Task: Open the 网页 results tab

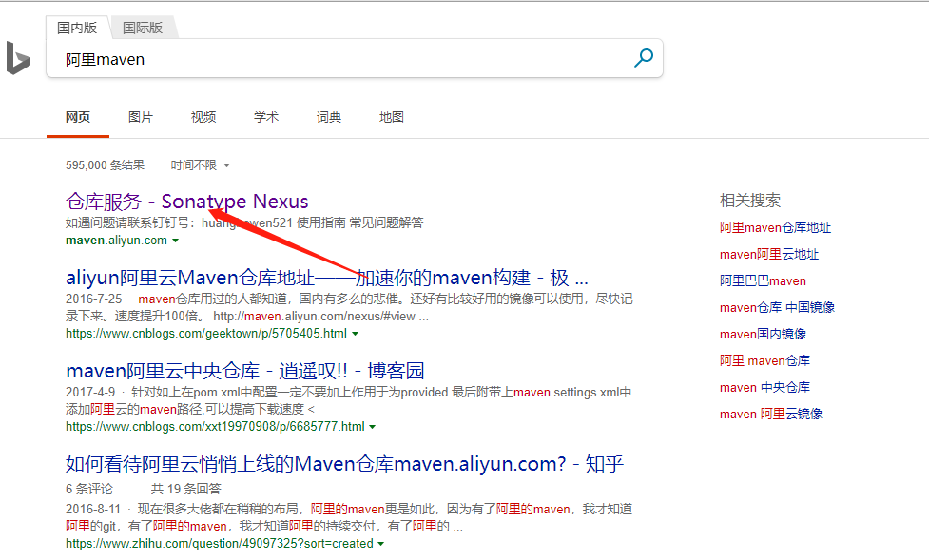Action: point(78,117)
